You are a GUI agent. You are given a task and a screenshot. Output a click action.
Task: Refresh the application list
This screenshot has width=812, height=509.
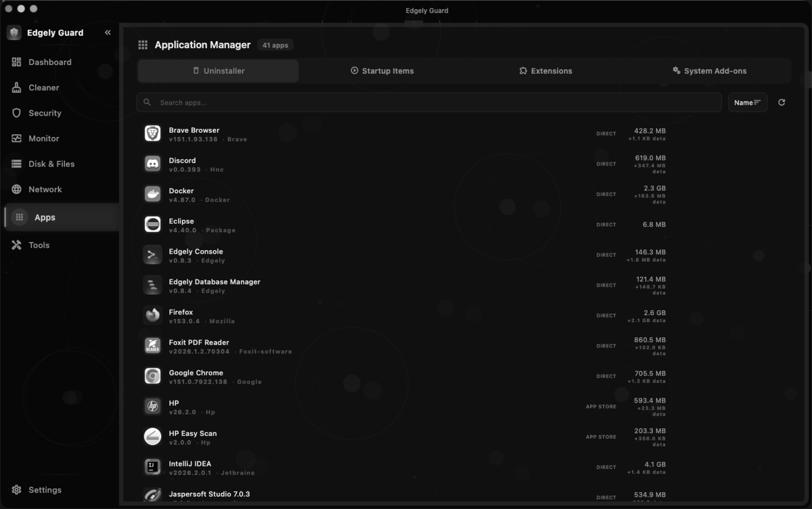coord(781,102)
